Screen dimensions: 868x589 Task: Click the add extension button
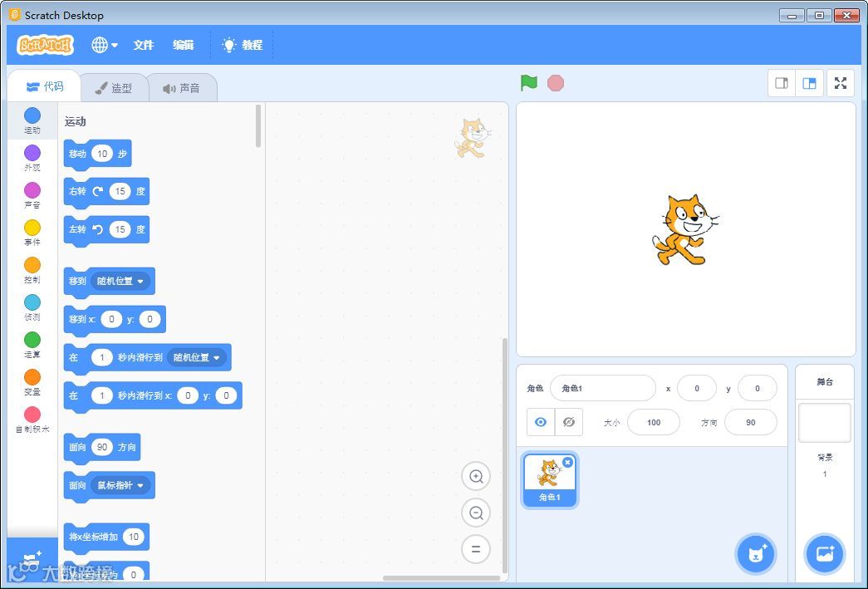point(32,559)
